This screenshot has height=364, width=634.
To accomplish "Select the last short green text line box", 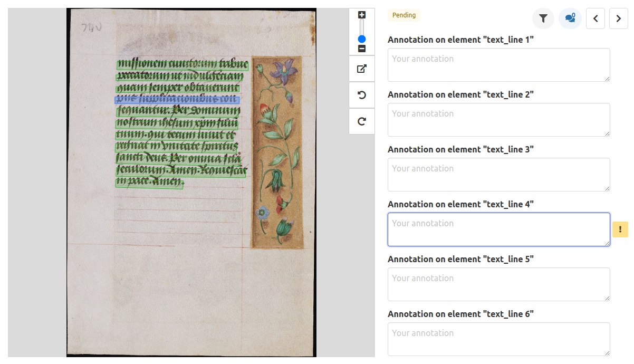I will tap(149, 183).
